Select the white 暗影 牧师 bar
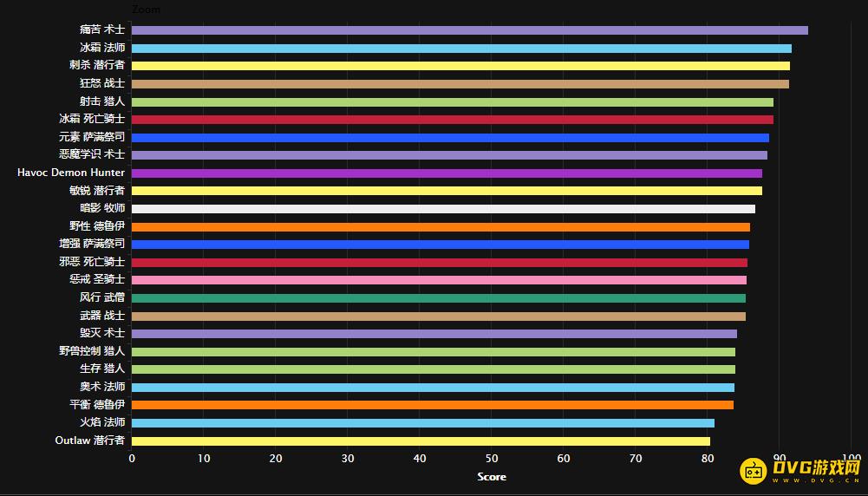The width and height of the screenshot is (868, 496). click(x=443, y=209)
